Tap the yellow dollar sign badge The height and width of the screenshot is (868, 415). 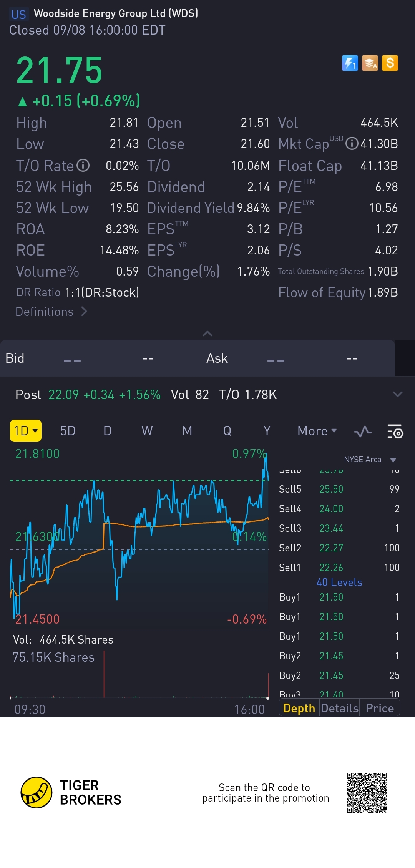pos(390,63)
